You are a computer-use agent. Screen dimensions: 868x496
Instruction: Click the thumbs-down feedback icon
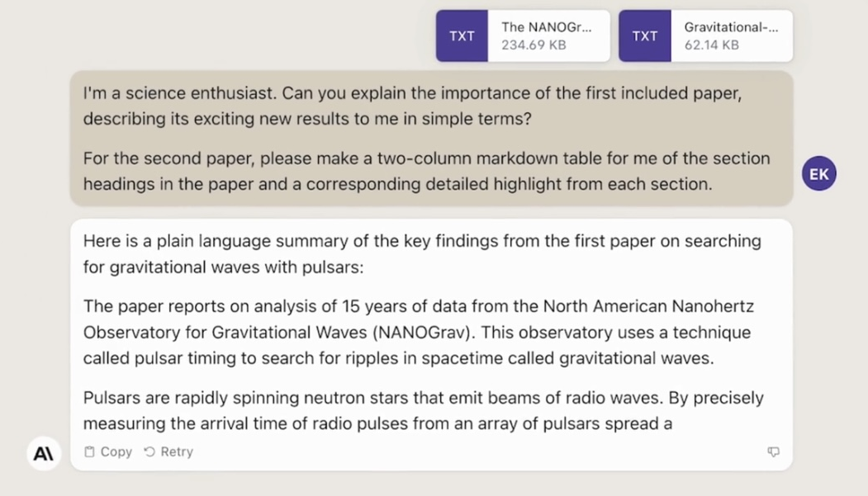tap(773, 451)
